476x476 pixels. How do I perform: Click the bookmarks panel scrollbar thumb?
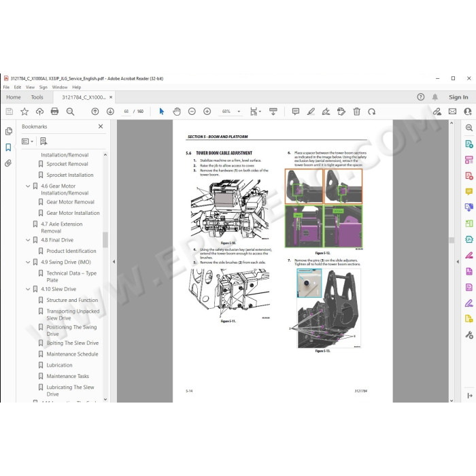coord(105,240)
